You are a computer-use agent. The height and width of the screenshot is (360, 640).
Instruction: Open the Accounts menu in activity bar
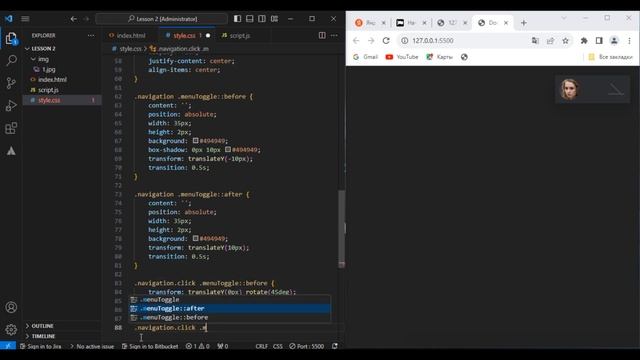11,307
